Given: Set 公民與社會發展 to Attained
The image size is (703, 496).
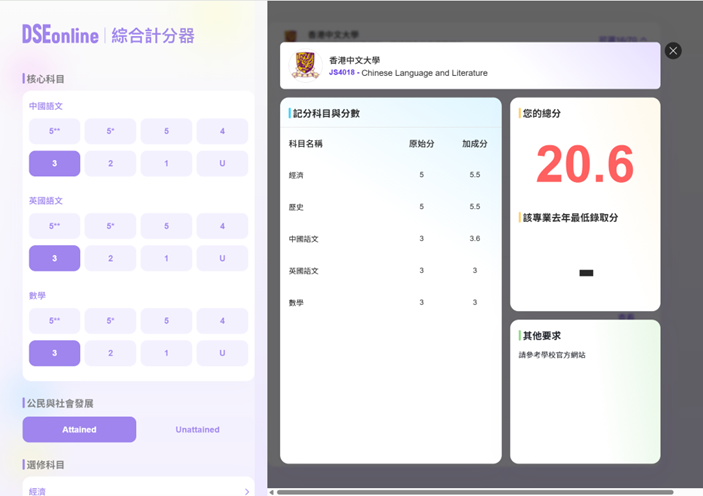Looking at the screenshot, I should pos(79,429).
